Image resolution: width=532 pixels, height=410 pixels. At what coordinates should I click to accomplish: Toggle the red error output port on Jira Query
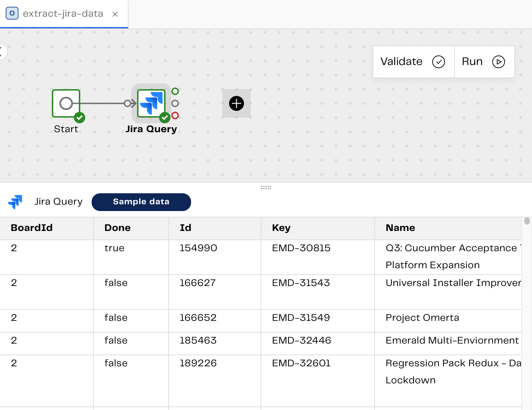click(x=174, y=115)
